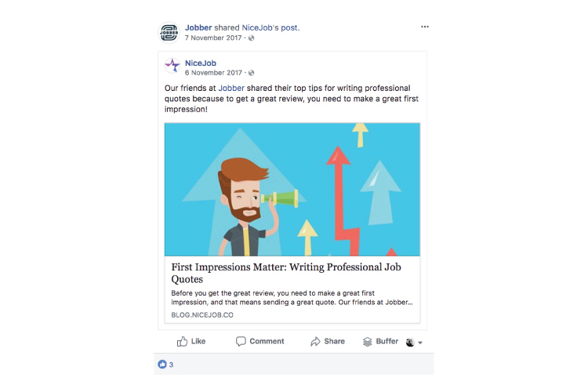The image size is (588, 392).
Task: Open the First Impressions Matter article headline
Action: pos(286,273)
